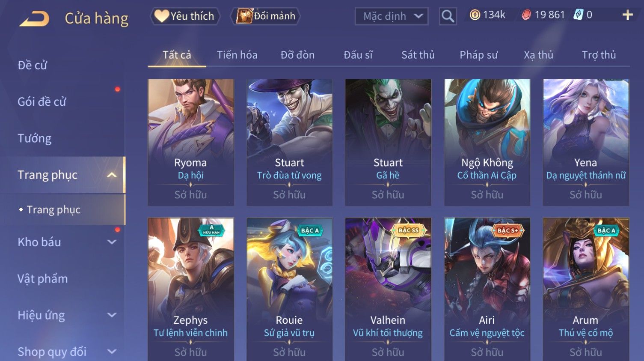Open the Mặc định sort dropdown
Image resolution: width=644 pixels, height=361 pixels.
(392, 16)
